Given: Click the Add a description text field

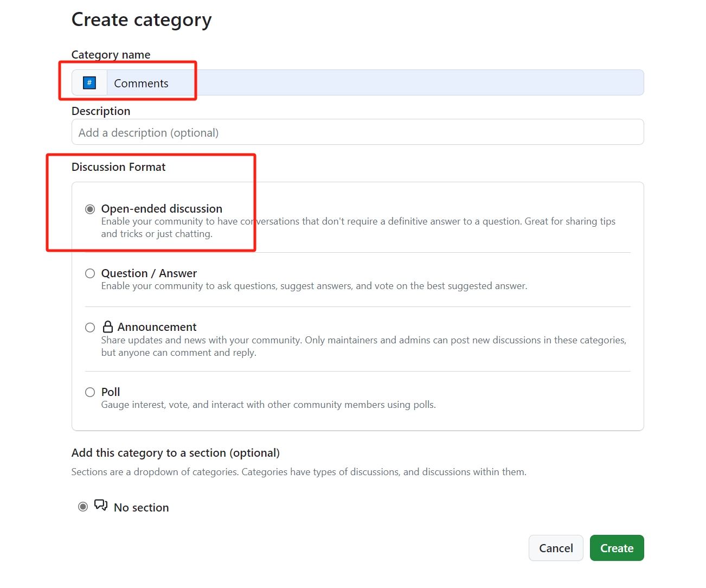Looking at the screenshot, I should (x=357, y=132).
